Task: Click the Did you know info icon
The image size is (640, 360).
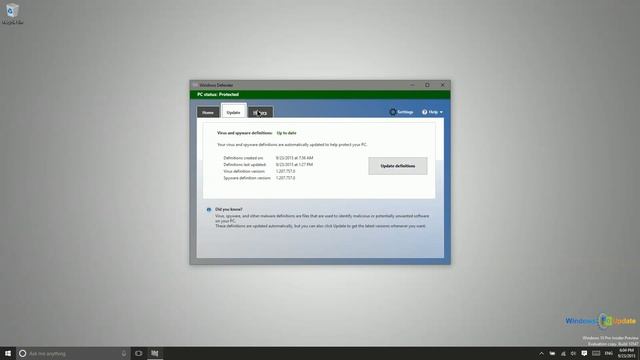Action: (x=209, y=210)
